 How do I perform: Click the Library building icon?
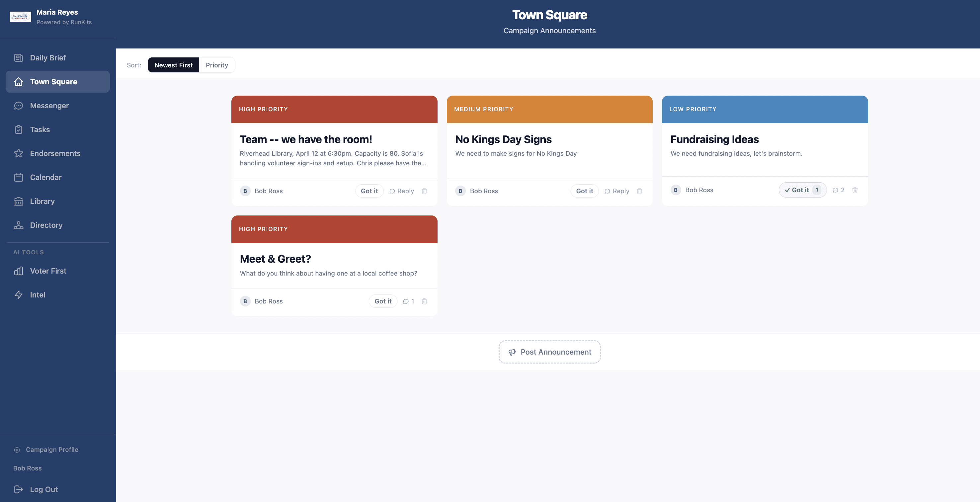18,201
